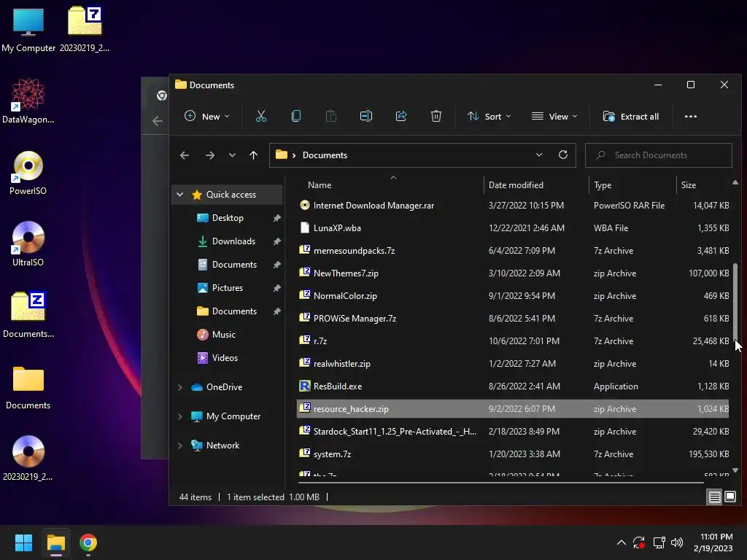The width and height of the screenshot is (747, 560).
Task: Expand the My Computer tree node
Action: click(x=179, y=416)
